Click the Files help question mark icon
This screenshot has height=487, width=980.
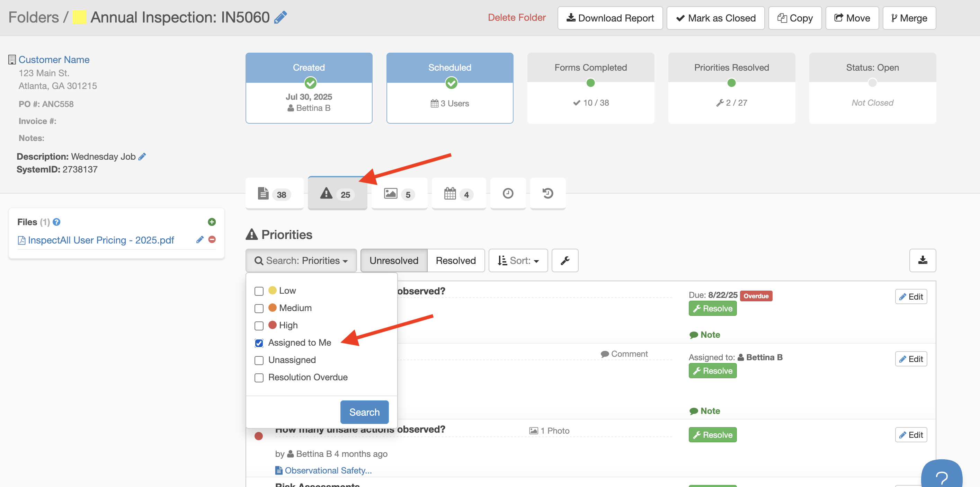57,222
